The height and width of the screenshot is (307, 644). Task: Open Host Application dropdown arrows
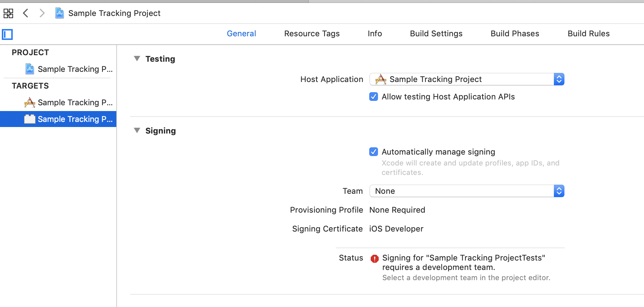tap(559, 79)
